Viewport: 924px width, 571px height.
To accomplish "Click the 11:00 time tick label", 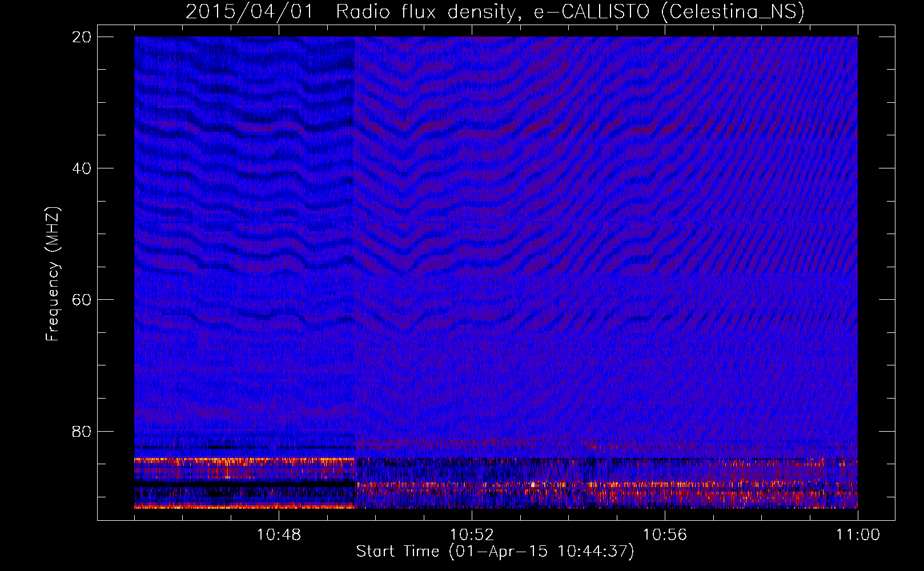I will (x=858, y=535).
